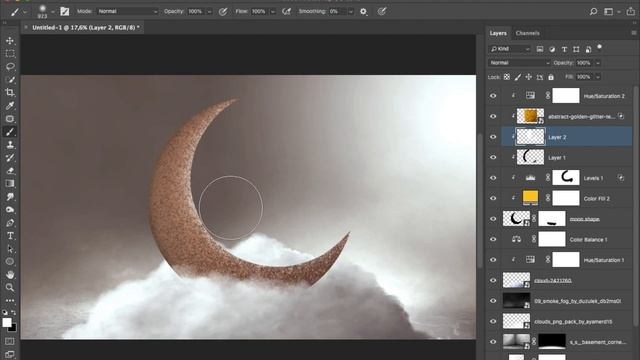Select the Lasso tool
The image size is (640, 360).
click(10, 67)
